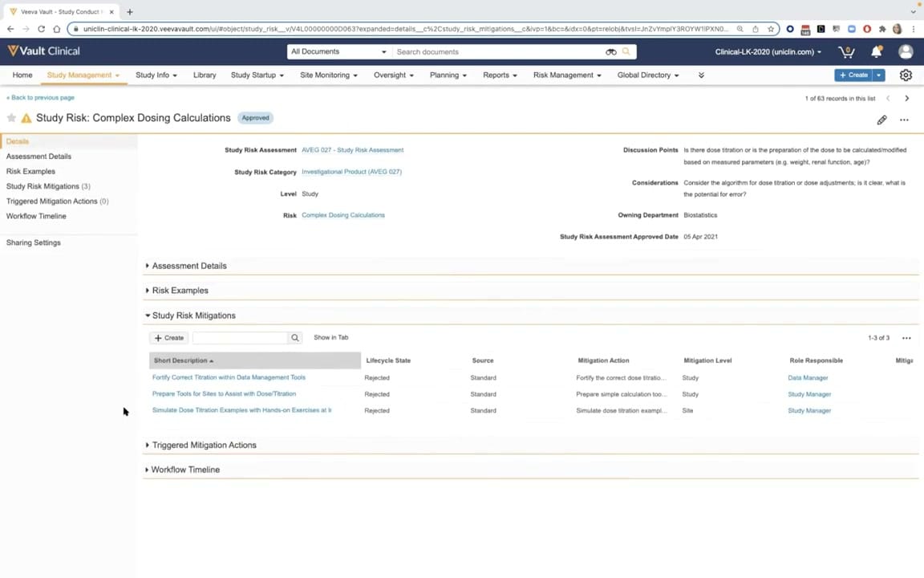Screen dimensions: 924x578
Task: Show more navigation tabs double chevron
Action: point(701,75)
